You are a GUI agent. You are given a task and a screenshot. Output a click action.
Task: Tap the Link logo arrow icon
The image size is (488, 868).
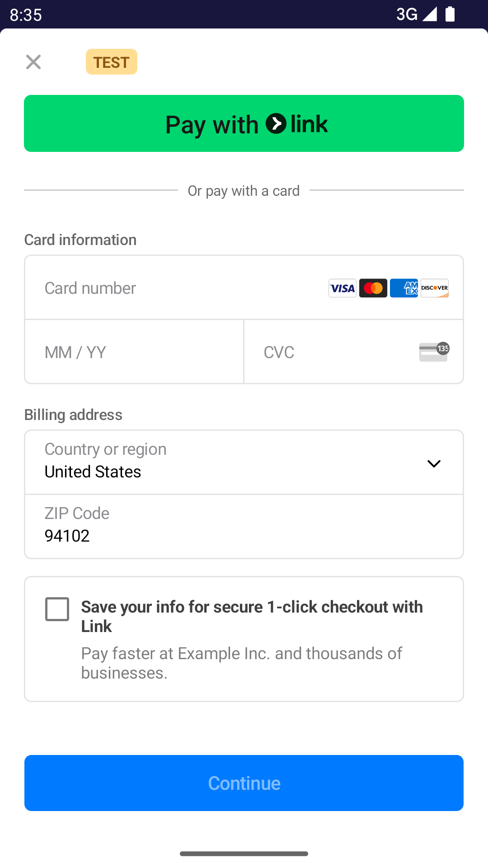coord(276,124)
